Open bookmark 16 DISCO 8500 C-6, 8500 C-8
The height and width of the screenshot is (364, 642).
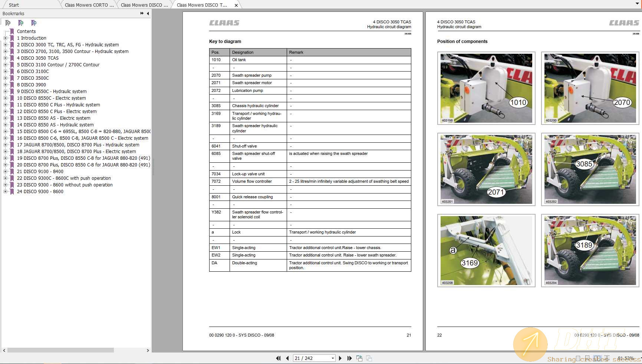pos(82,138)
